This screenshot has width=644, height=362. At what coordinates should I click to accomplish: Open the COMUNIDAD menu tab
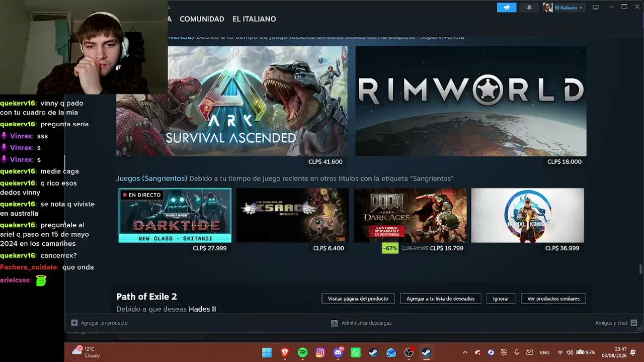pyautogui.click(x=202, y=19)
